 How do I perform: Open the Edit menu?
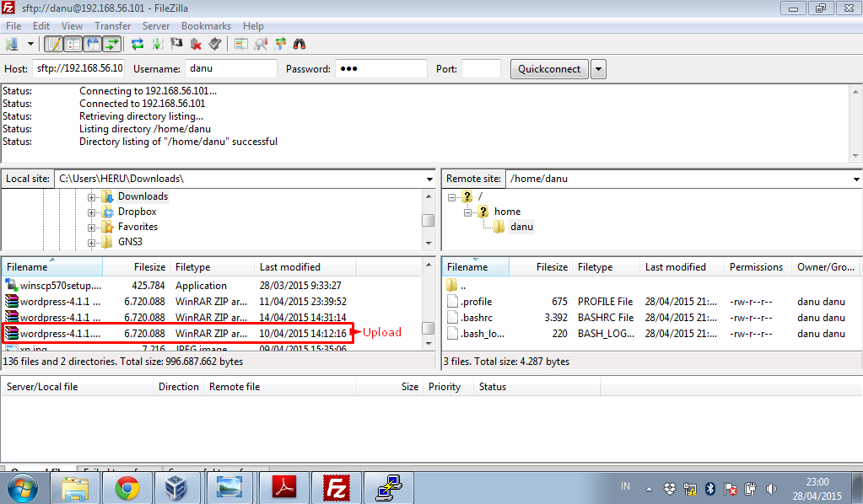(40, 26)
